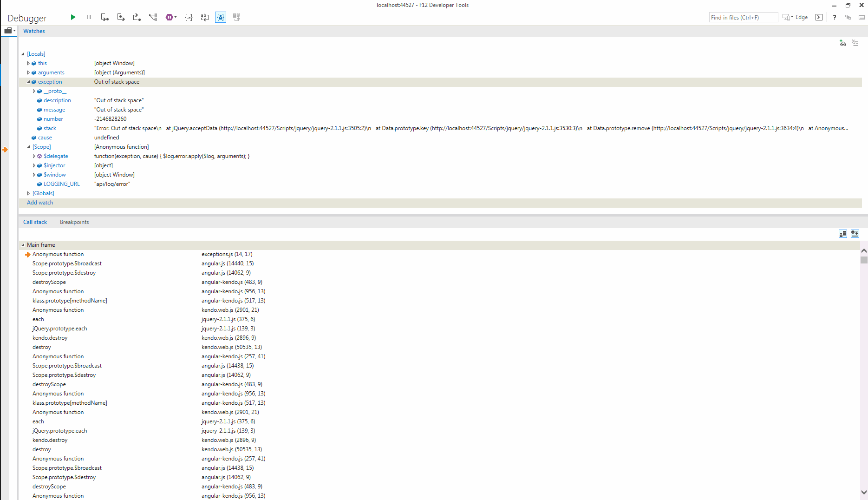Open the purple exception behavior dropdown

[x=171, y=17]
